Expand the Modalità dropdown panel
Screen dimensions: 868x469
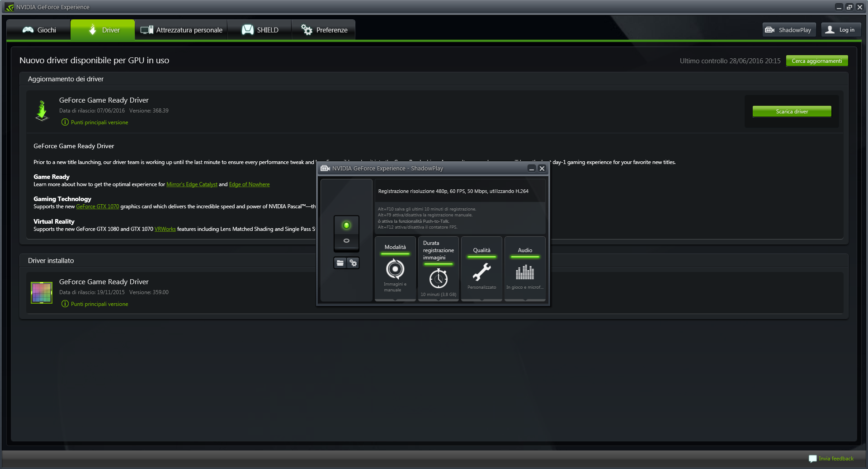tap(395, 268)
